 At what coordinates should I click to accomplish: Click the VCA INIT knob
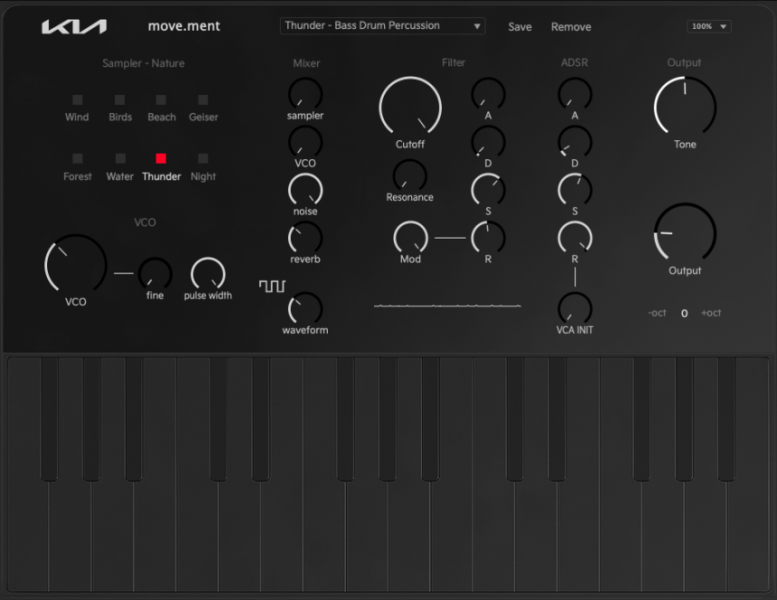coord(575,309)
